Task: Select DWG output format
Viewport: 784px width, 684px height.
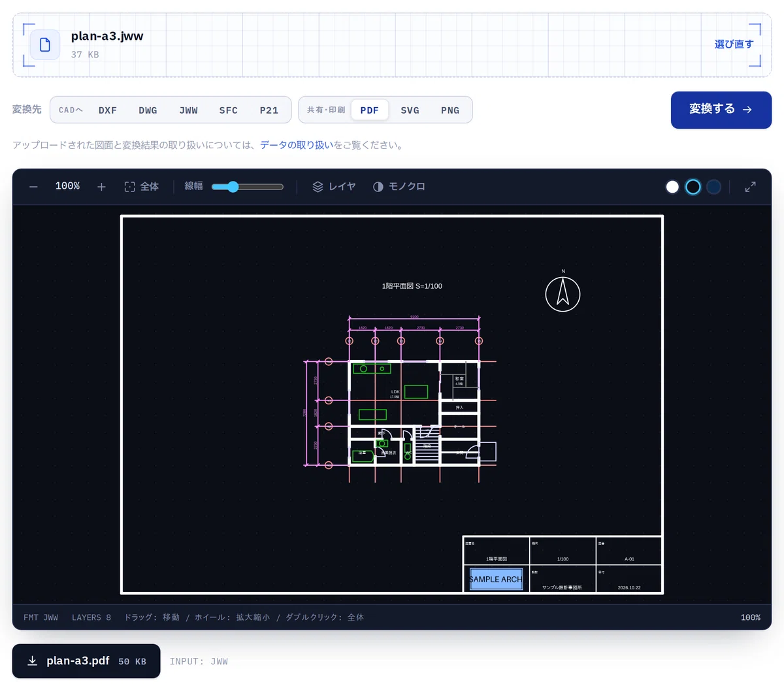Action: [148, 110]
